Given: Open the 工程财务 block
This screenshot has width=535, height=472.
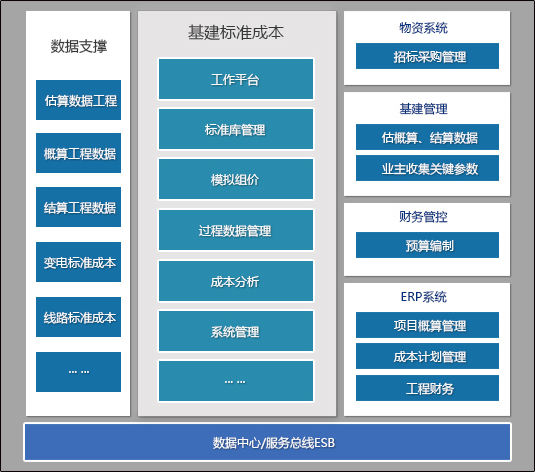Looking at the screenshot, I should [427, 388].
